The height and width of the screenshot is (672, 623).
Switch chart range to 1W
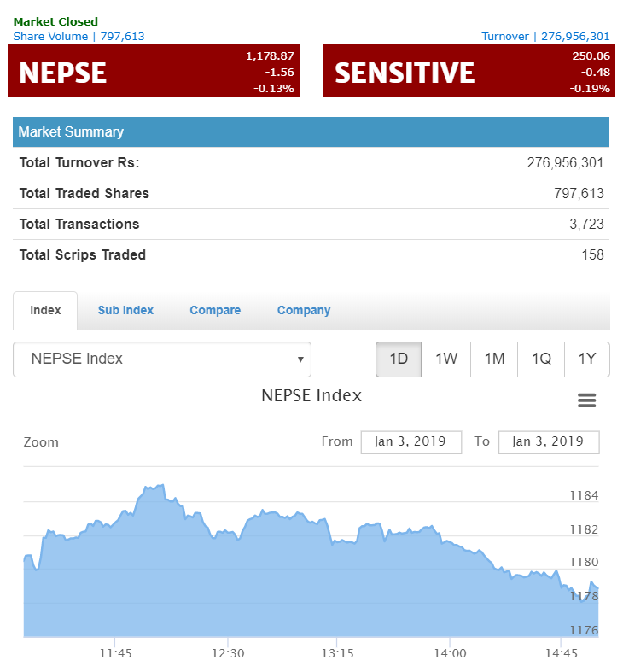tap(446, 359)
